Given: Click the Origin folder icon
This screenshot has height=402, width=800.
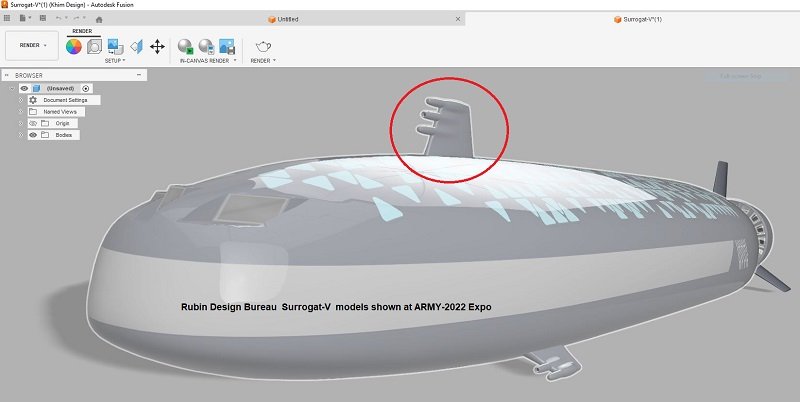Looking at the screenshot, I should pyautogui.click(x=45, y=123).
